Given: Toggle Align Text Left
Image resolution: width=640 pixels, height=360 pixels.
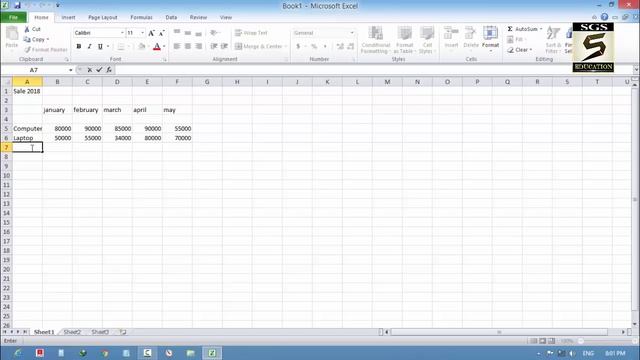Looking at the screenshot, I should (177, 47).
